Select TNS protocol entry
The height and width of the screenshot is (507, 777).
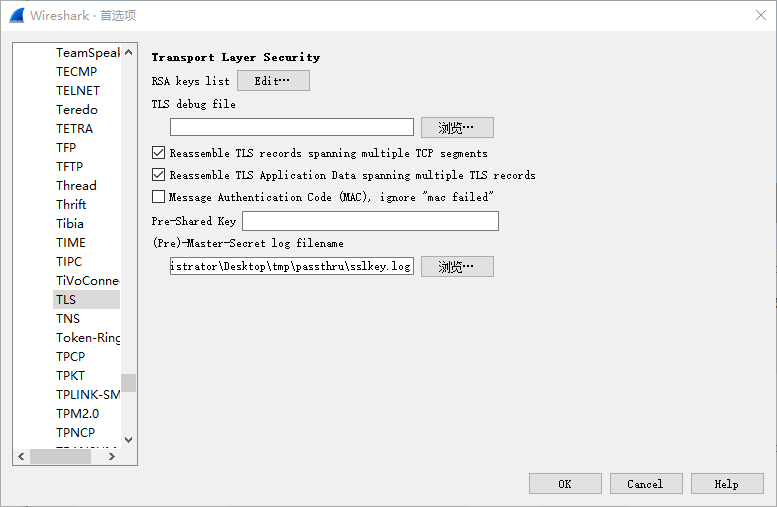coord(68,319)
